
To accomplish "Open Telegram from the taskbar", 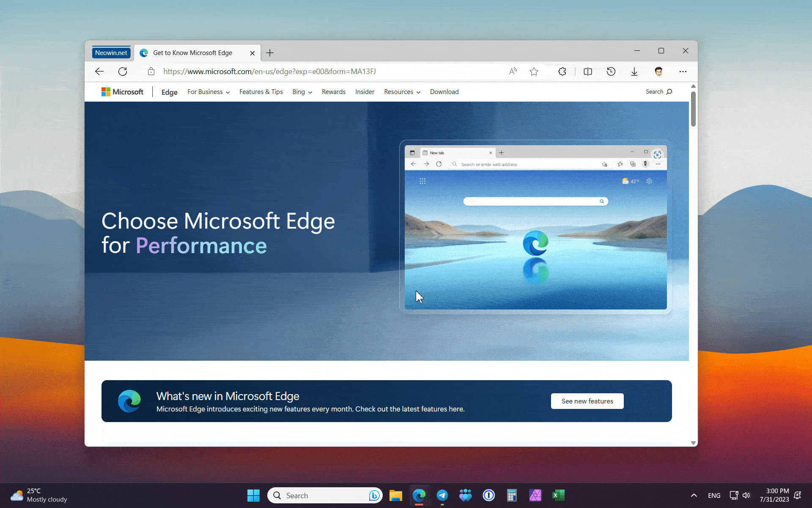I will coord(442,495).
